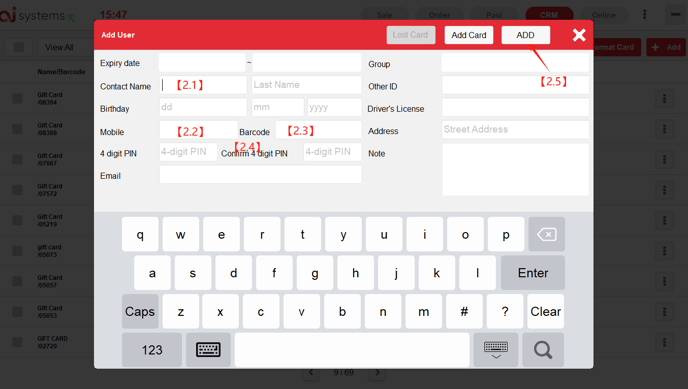
Task: Click the Confirm 4 digit PIN field
Action: [x=332, y=152]
